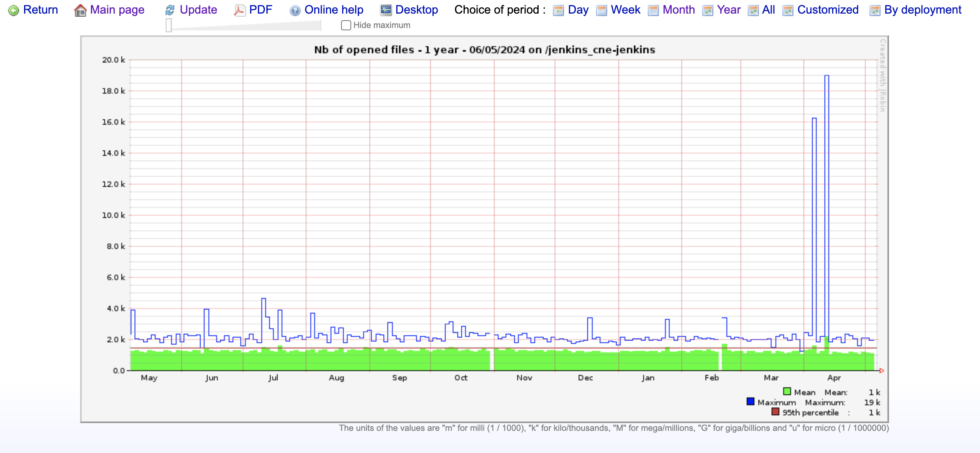Click the blue Maximum legend swatch
This screenshot has height=453, width=980.
point(751,401)
